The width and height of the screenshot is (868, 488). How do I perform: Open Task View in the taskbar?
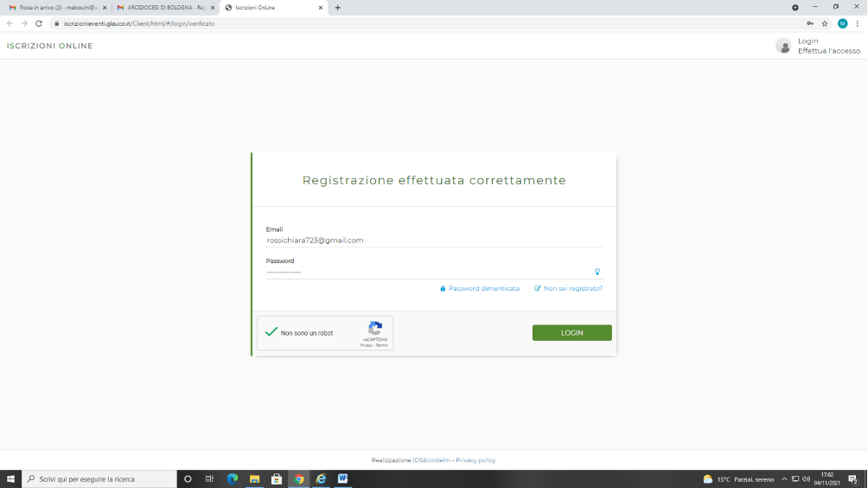209,478
